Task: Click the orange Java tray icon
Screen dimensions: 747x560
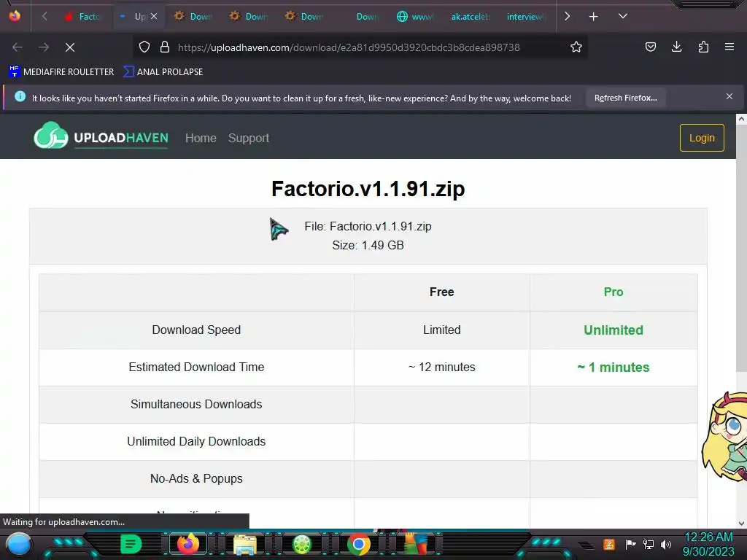Action: pyautogui.click(x=609, y=544)
